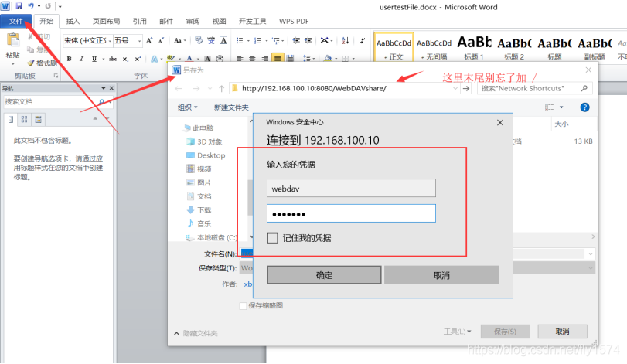Click the text effects (A) icon

(155, 59)
